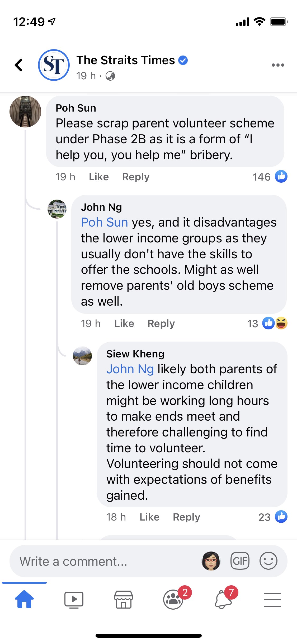Focus the Write a comment field
The height and width of the screenshot is (644, 297).
click(106, 561)
